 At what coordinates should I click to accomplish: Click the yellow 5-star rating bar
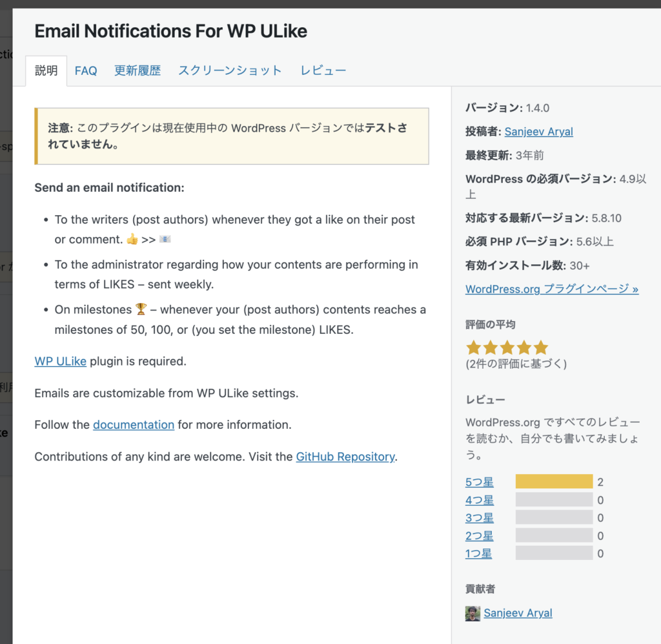(554, 482)
